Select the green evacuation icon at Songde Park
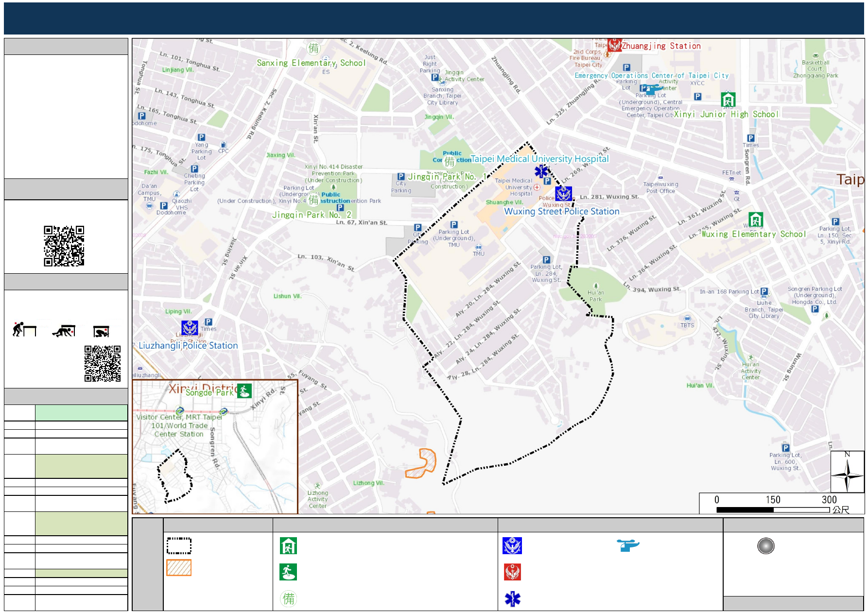 [244, 390]
